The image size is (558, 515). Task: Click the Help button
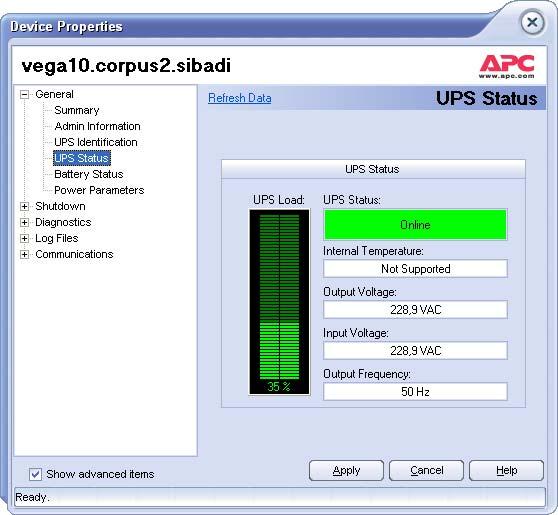(506, 471)
